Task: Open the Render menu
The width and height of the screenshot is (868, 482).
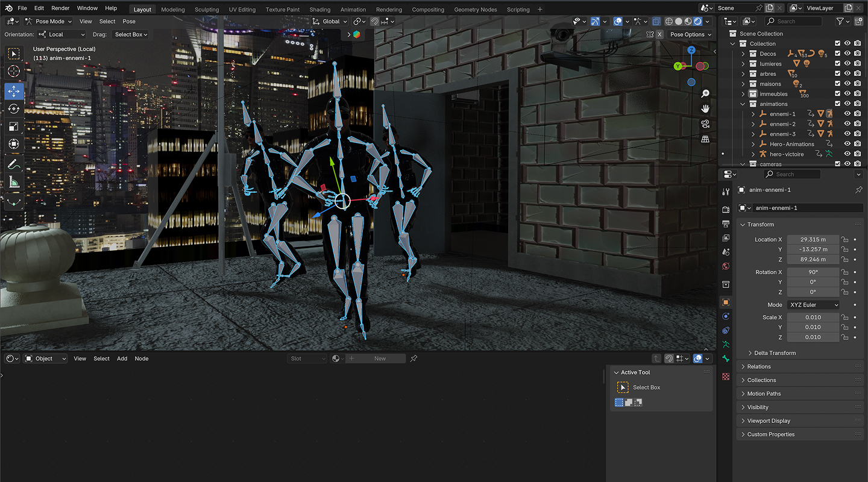Action: [60, 8]
